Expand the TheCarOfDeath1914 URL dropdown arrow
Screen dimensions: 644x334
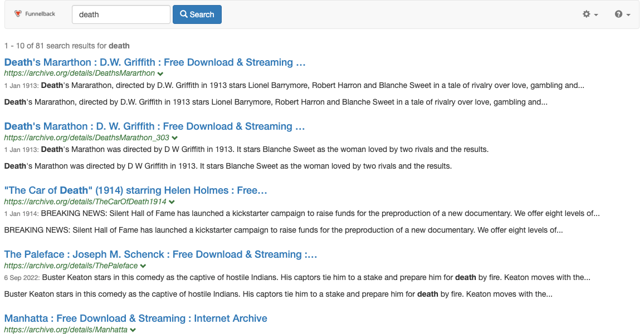(x=172, y=202)
